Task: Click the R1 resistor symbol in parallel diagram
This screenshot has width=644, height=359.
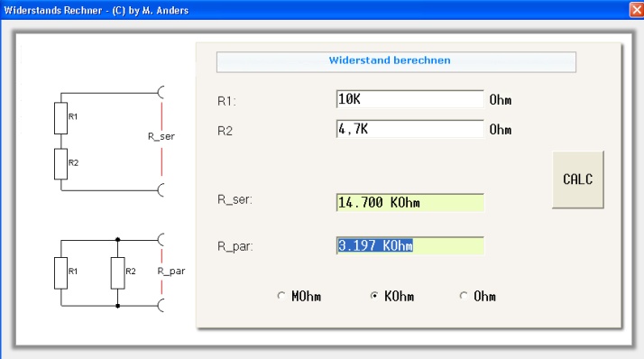Action: point(60,273)
